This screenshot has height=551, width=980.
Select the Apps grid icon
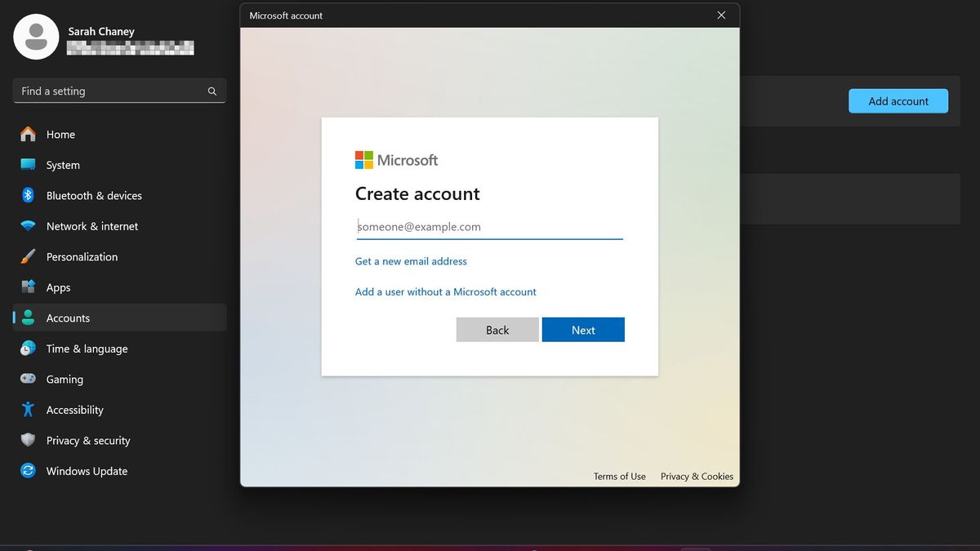27,287
